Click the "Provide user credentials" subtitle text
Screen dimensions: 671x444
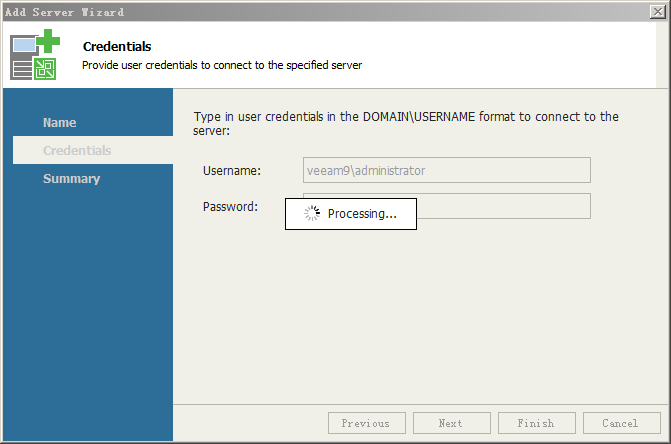pyautogui.click(x=222, y=65)
